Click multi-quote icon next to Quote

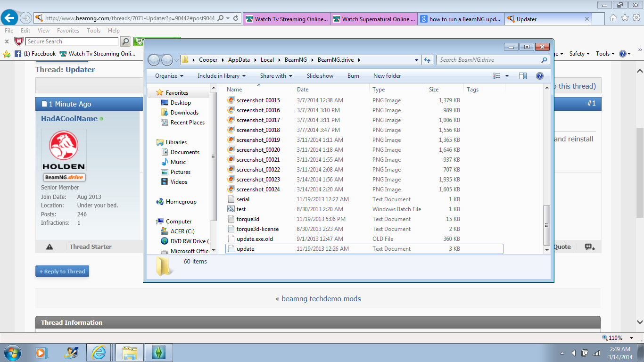(x=589, y=247)
